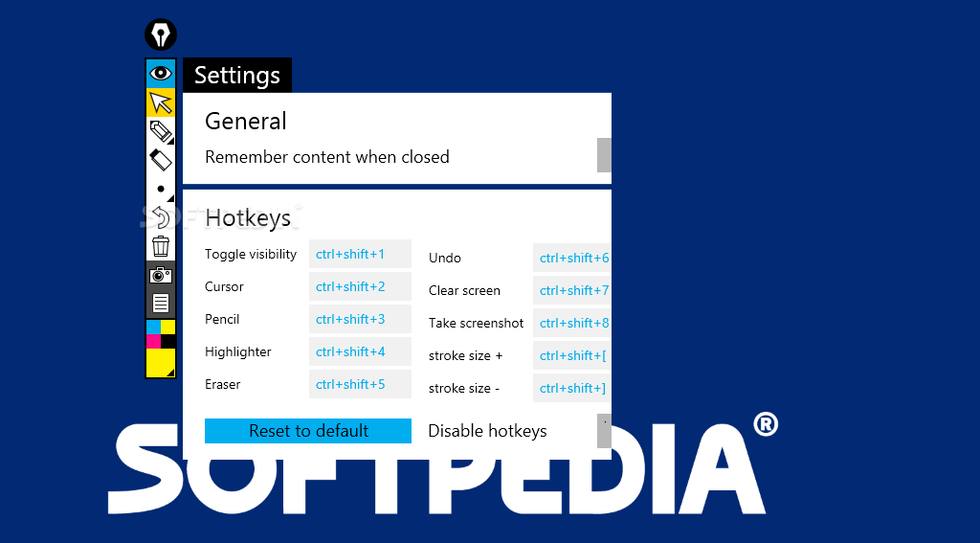Click the Hotkeys section heading
Viewport: 980px width, 543px height.
coord(248,218)
